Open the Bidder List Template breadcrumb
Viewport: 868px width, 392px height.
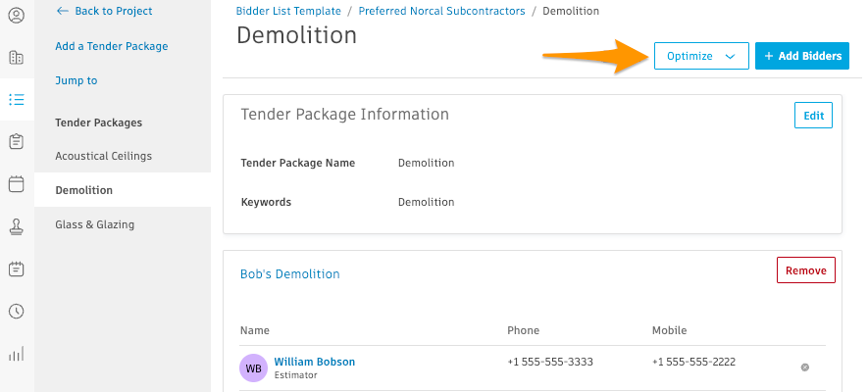click(288, 11)
